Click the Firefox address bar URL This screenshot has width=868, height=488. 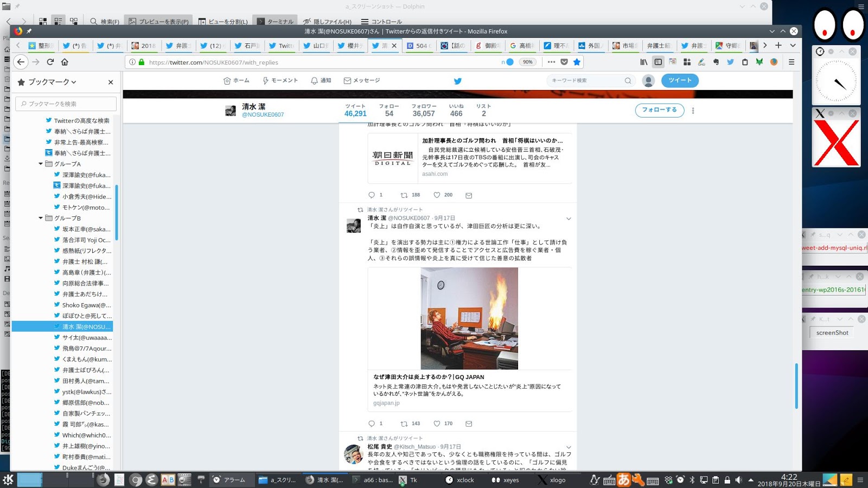coord(214,62)
